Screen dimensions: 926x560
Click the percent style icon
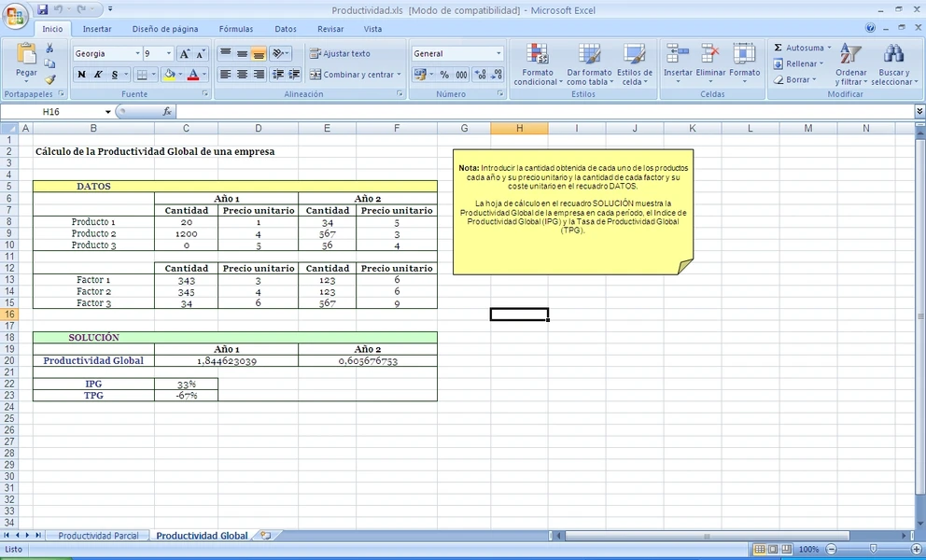443,75
